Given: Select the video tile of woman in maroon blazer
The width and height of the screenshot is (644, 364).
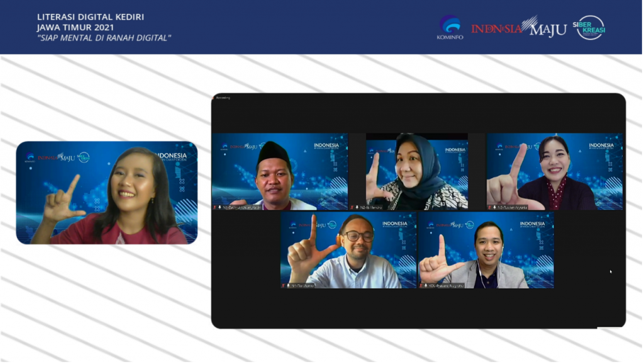Looking at the screenshot, I should [554, 171].
